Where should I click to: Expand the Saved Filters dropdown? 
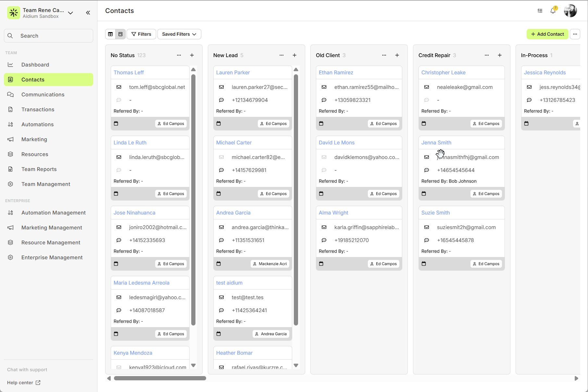point(179,34)
